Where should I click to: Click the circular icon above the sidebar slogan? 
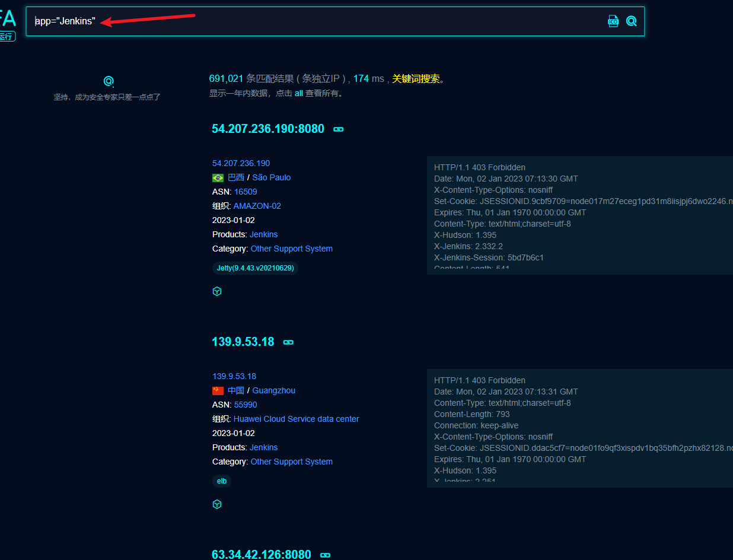click(109, 81)
